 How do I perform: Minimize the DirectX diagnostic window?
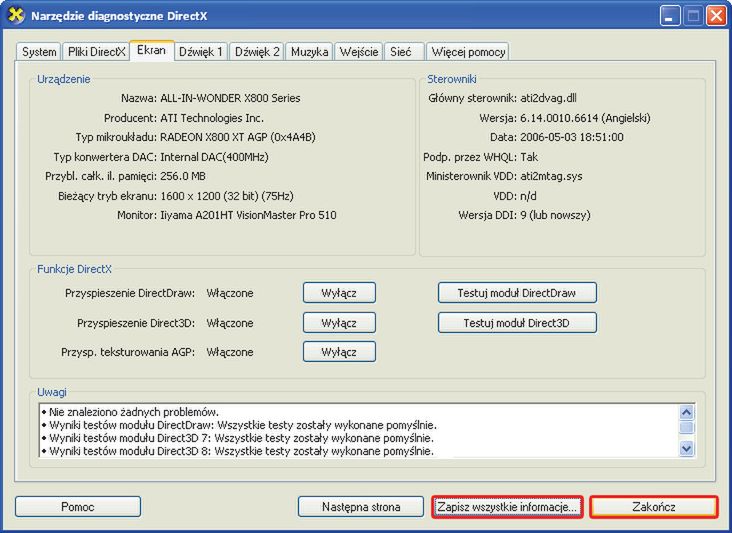click(670, 16)
